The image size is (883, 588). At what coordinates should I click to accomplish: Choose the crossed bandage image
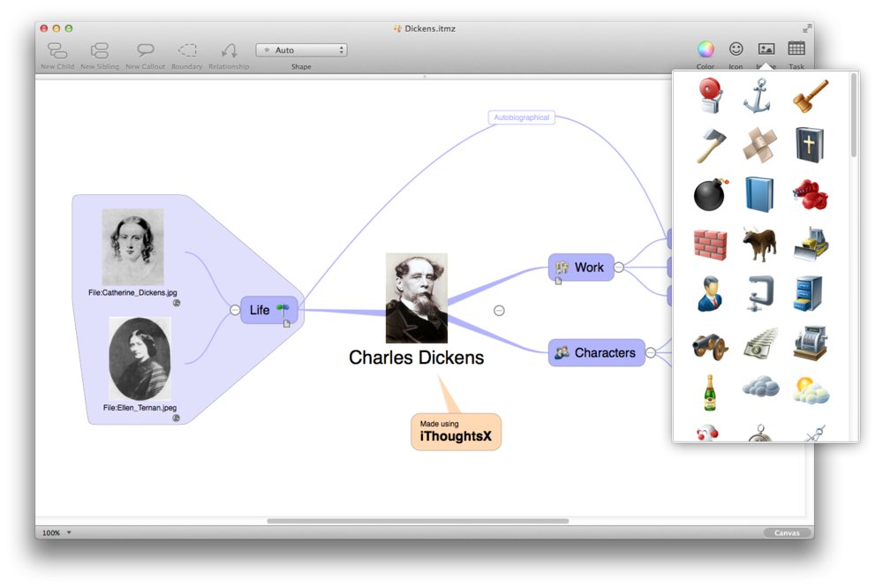tap(759, 145)
